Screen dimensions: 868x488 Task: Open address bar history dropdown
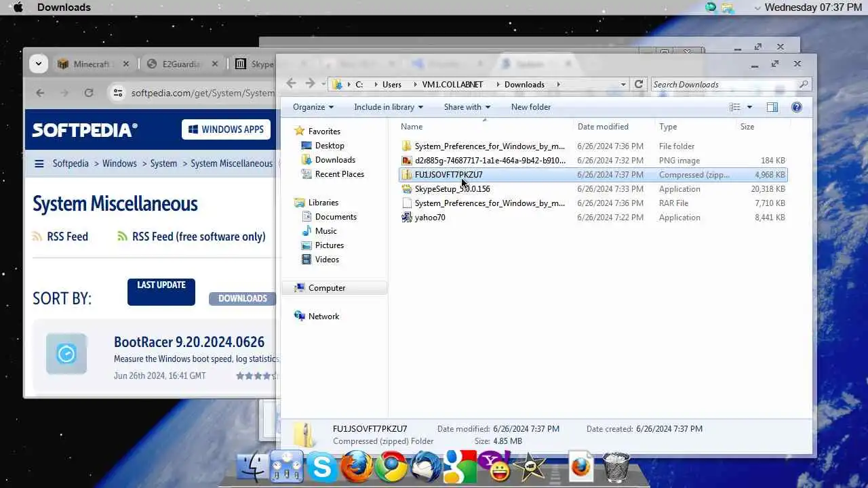pyautogui.click(x=623, y=85)
